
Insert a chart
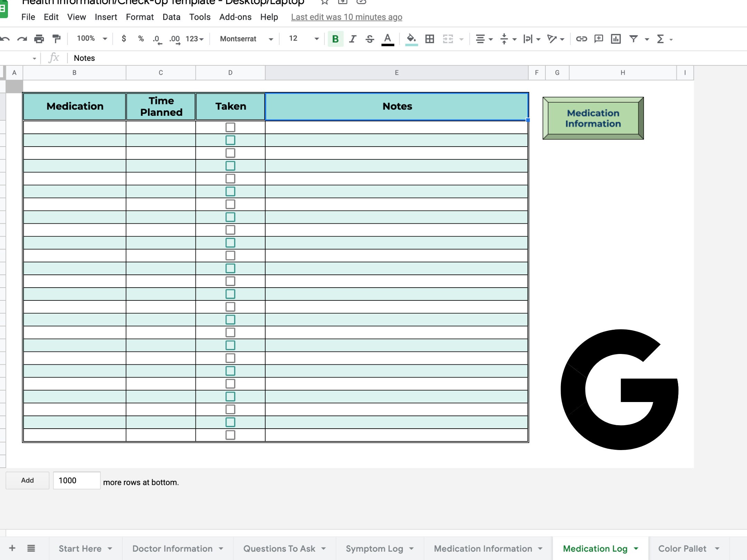616,39
